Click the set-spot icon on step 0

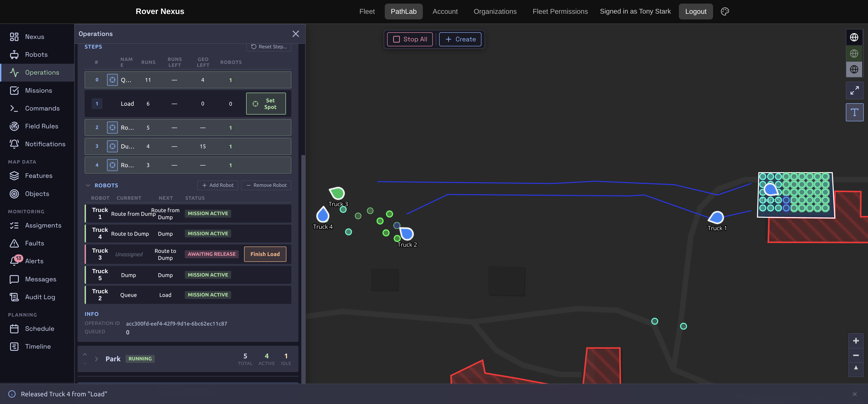(x=112, y=80)
